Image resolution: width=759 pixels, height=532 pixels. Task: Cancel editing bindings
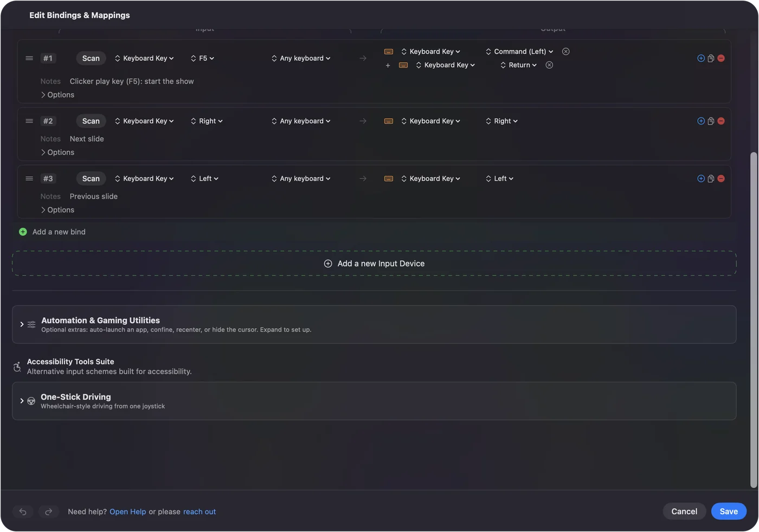click(684, 511)
